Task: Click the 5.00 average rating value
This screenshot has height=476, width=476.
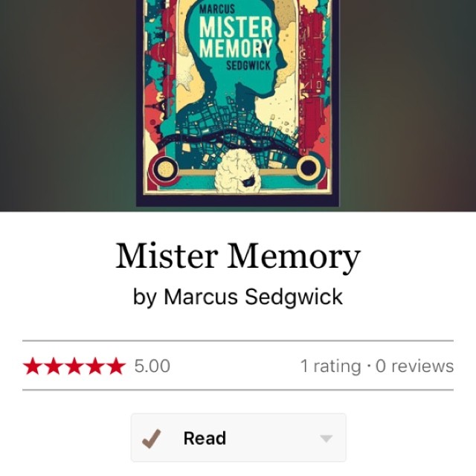Action: pos(152,366)
